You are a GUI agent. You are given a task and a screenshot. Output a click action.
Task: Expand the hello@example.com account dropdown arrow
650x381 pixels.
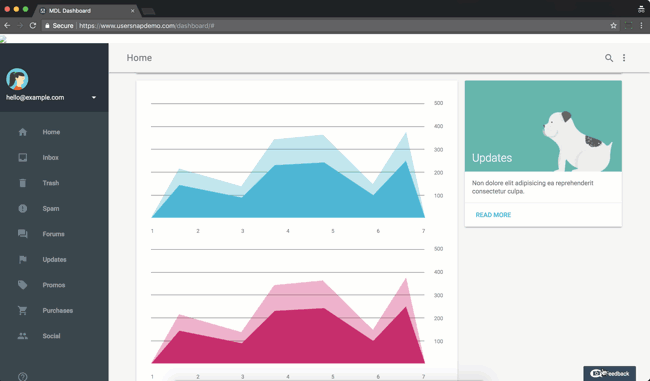coord(94,97)
